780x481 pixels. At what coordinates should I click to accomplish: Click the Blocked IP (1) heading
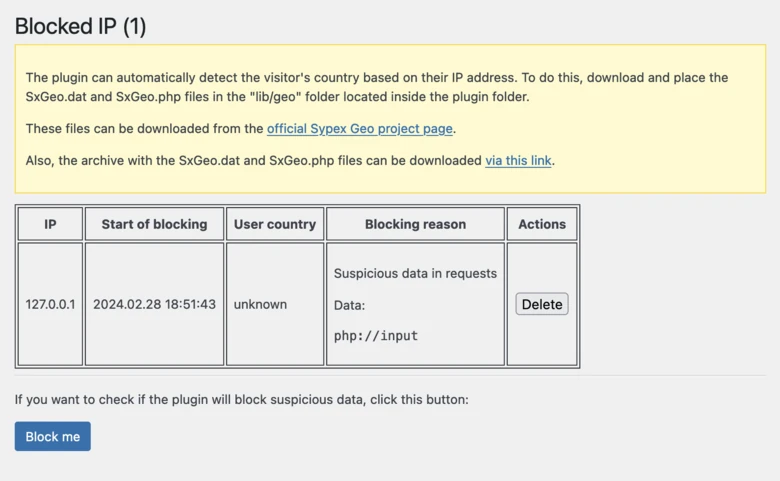click(x=80, y=26)
